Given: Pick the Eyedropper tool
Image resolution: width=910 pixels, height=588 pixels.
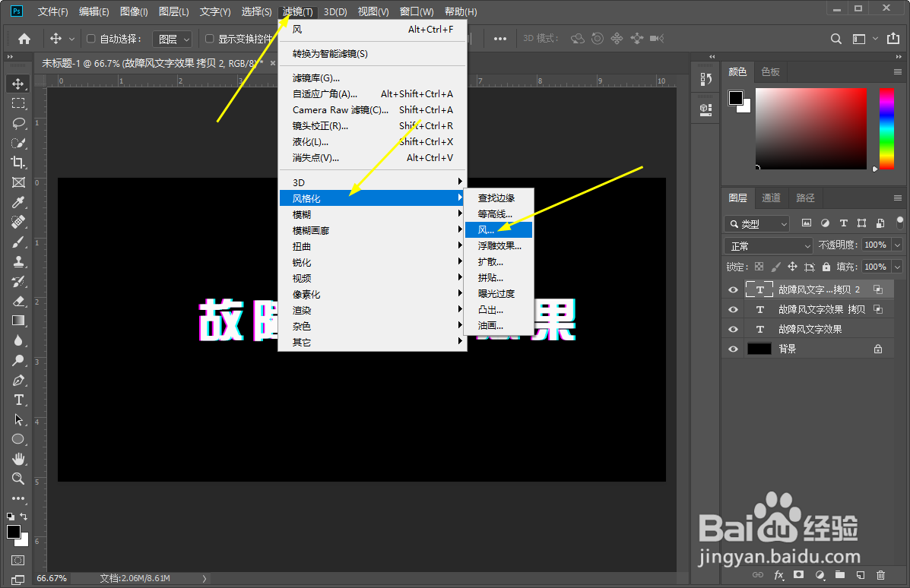Looking at the screenshot, I should pos(17,202).
